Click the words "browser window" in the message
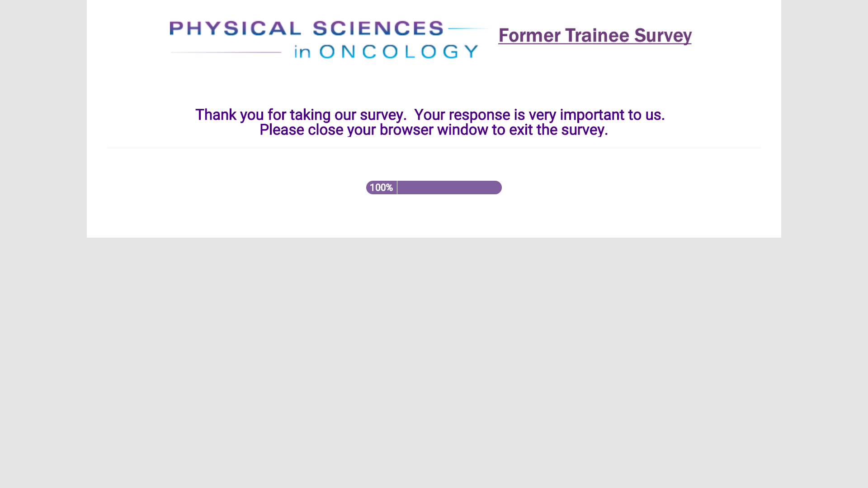 [434, 130]
